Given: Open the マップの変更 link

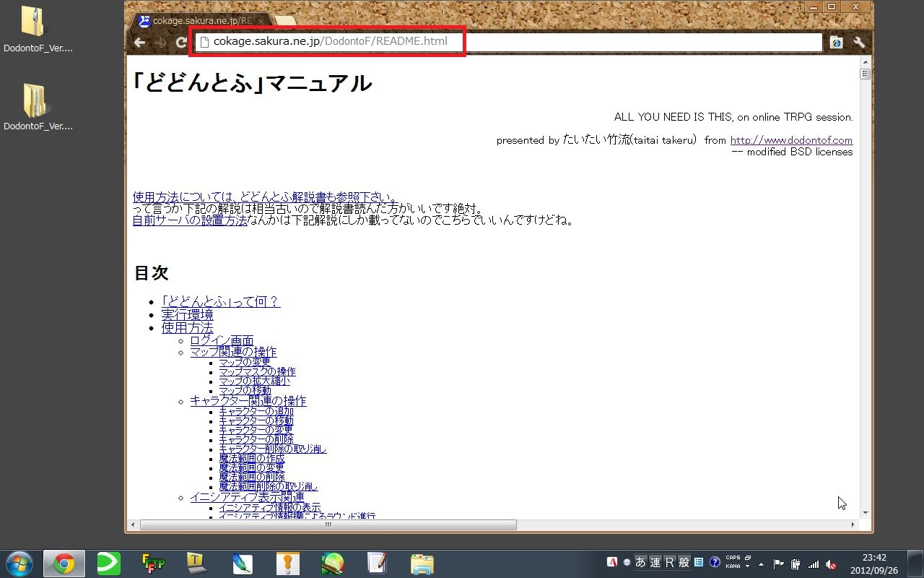Looking at the screenshot, I should click(x=245, y=362).
